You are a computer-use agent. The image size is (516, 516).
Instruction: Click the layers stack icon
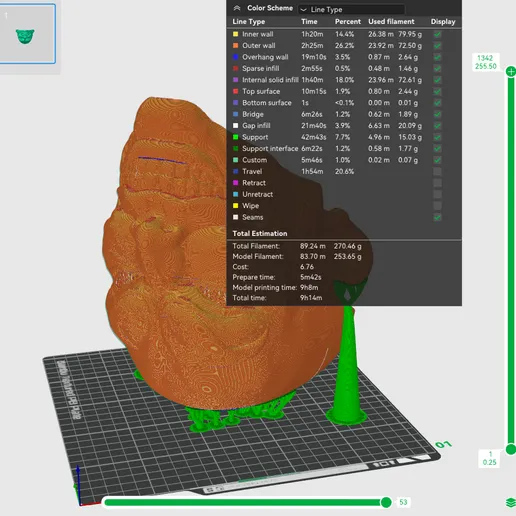coord(510,502)
